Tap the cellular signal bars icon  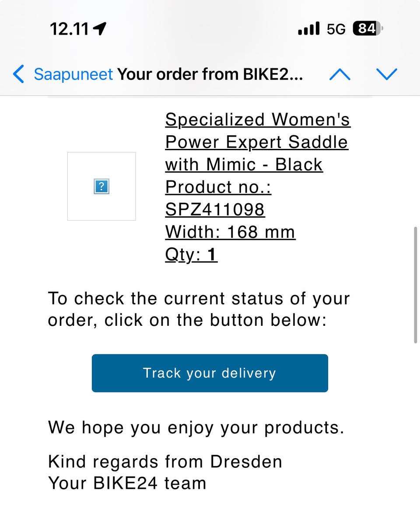click(308, 29)
